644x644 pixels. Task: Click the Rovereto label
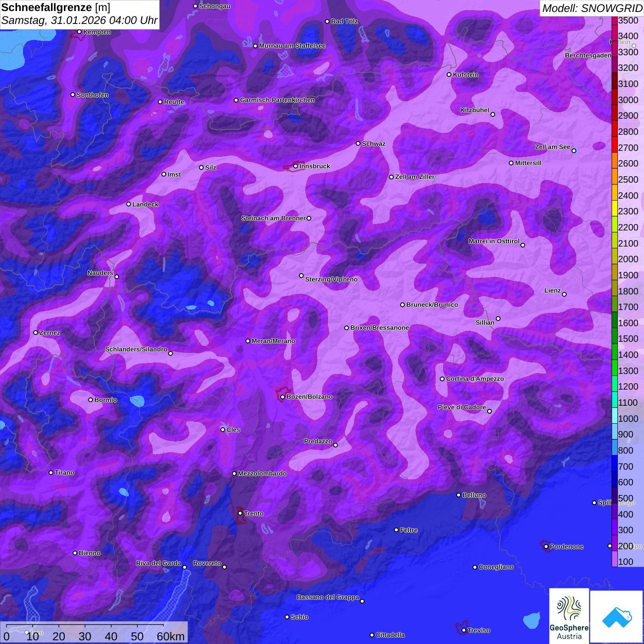(207, 563)
